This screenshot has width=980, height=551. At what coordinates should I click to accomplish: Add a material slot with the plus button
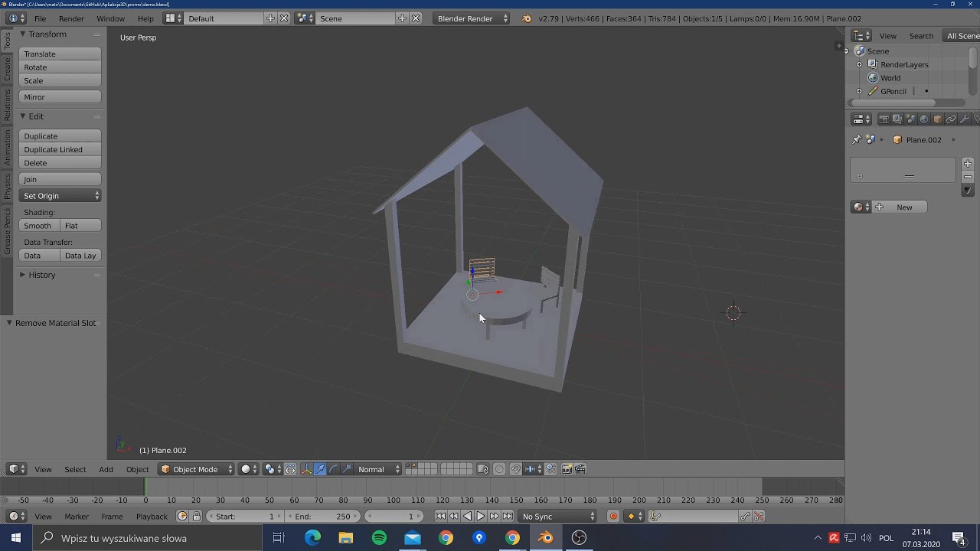pos(968,164)
